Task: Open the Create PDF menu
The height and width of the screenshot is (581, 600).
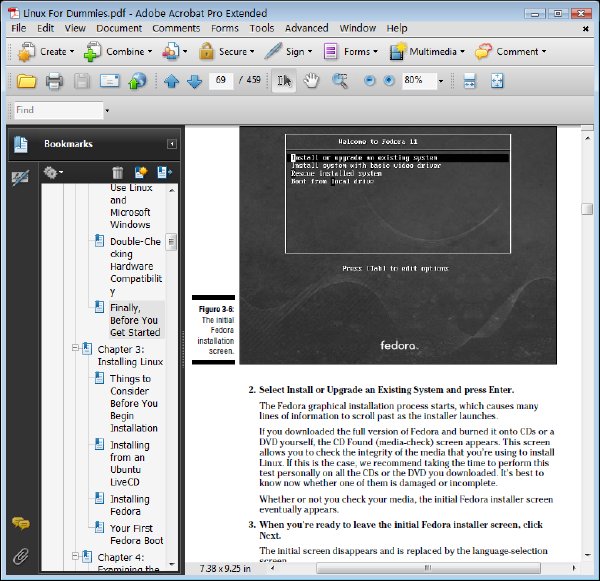Action: pyautogui.click(x=46, y=52)
